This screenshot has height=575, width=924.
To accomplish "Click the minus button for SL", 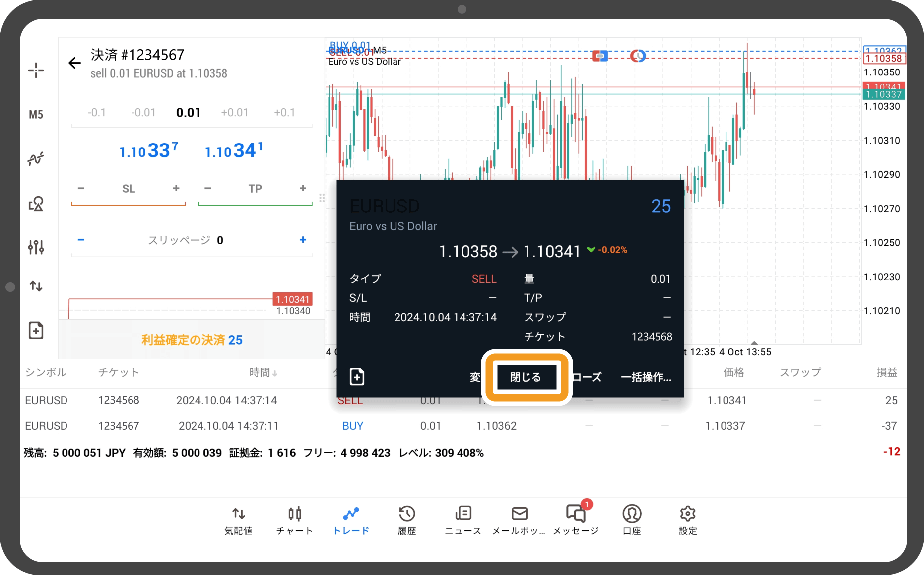I will pyautogui.click(x=81, y=188).
